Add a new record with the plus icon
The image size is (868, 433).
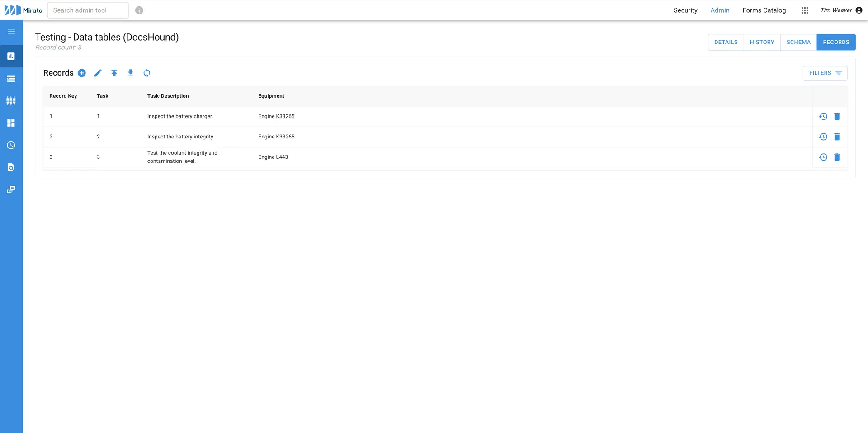click(82, 73)
